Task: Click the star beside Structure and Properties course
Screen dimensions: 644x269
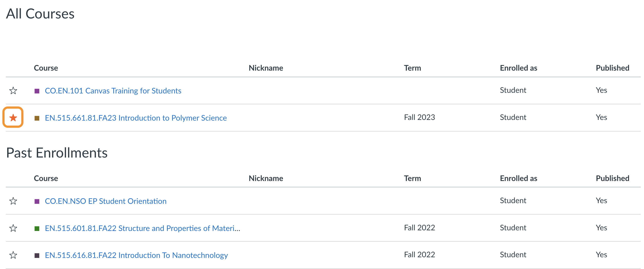Action: pyautogui.click(x=13, y=227)
